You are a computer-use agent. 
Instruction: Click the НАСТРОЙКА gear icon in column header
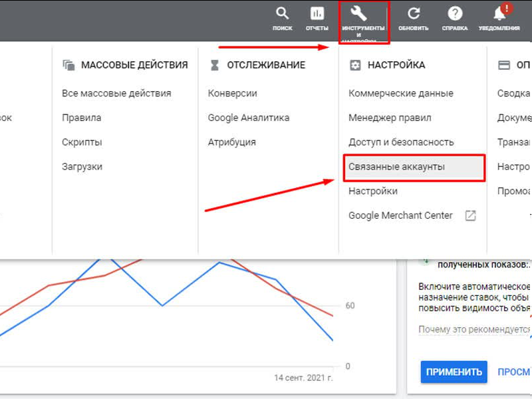click(x=355, y=65)
